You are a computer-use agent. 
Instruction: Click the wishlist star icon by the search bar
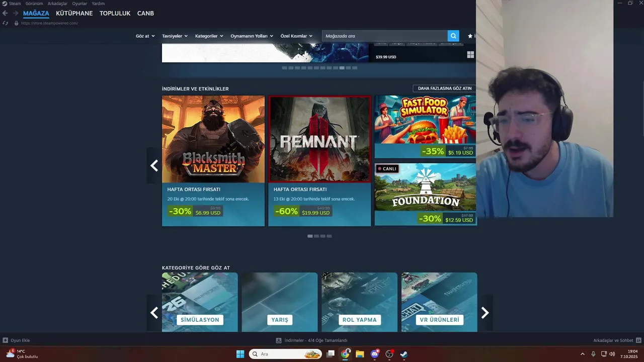pos(470,36)
